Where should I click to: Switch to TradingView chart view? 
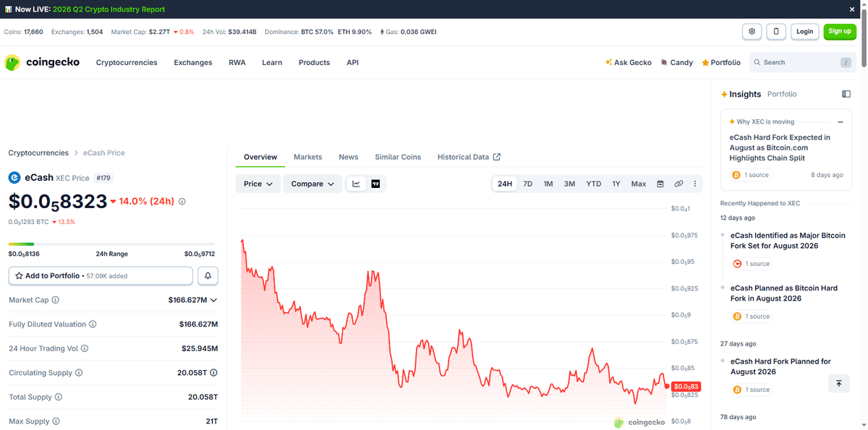click(376, 184)
